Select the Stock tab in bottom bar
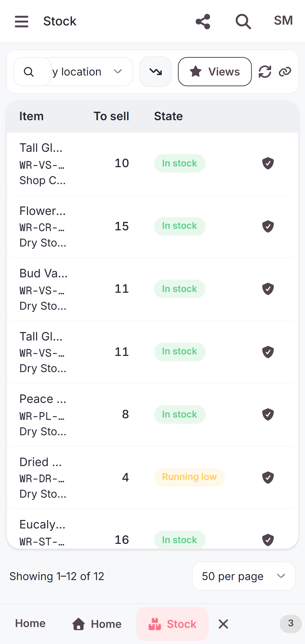 (x=173, y=624)
